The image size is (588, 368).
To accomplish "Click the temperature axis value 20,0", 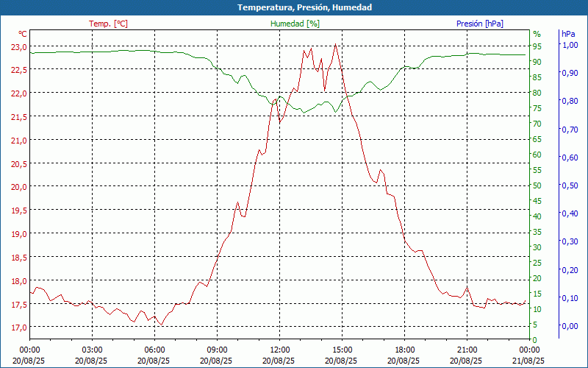I will [x=20, y=187].
